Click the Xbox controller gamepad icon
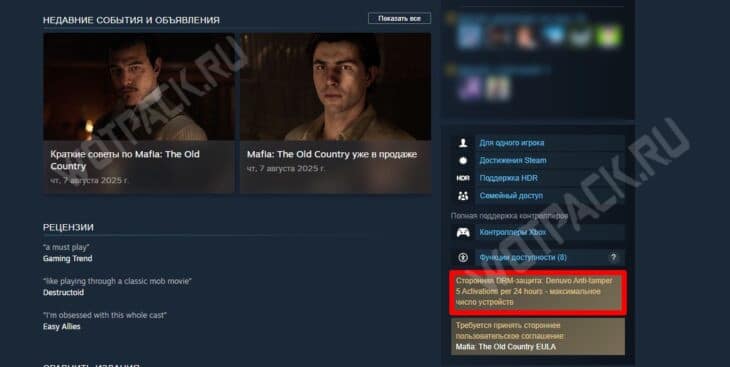This screenshot has height=367, width=730. pyautogui.click(x=463, y=232)
